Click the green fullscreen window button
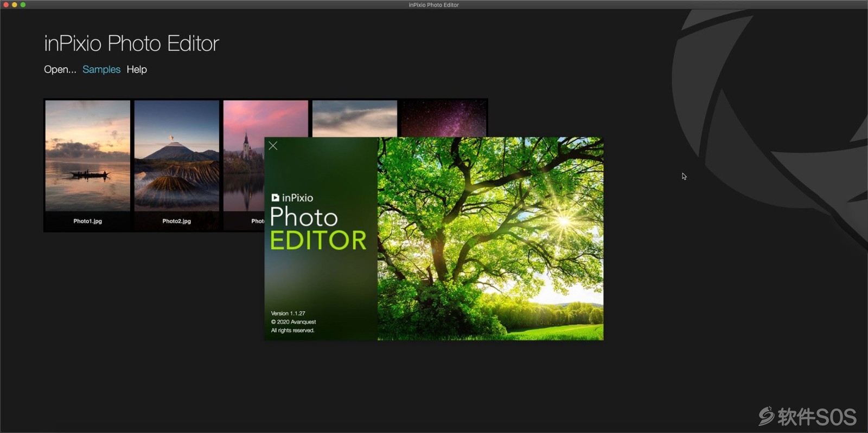Screen dimensions: 868x433 pyautogui.click(x=23, y=4)
